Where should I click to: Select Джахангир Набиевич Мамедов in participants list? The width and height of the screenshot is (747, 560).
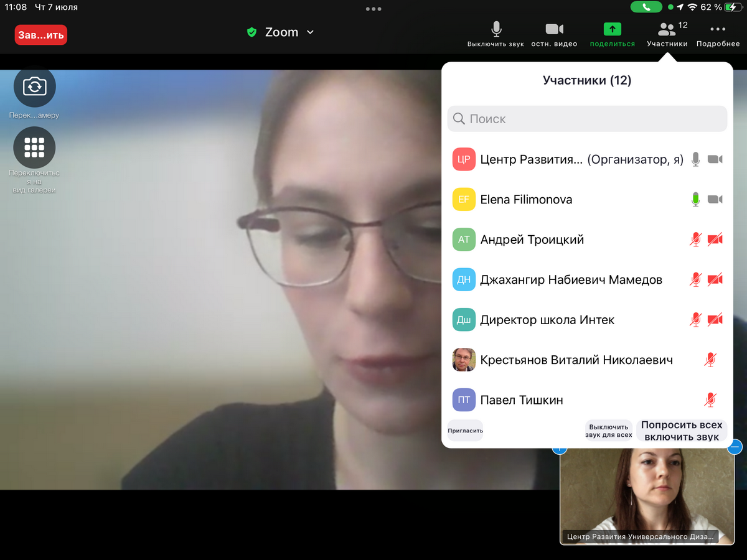click(x=570, y=280)
